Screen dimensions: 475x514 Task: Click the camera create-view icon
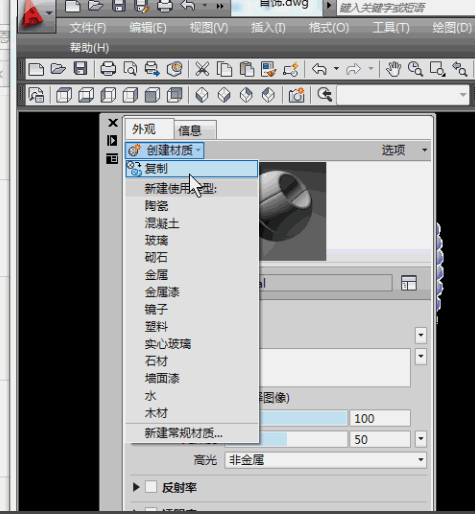296,95
